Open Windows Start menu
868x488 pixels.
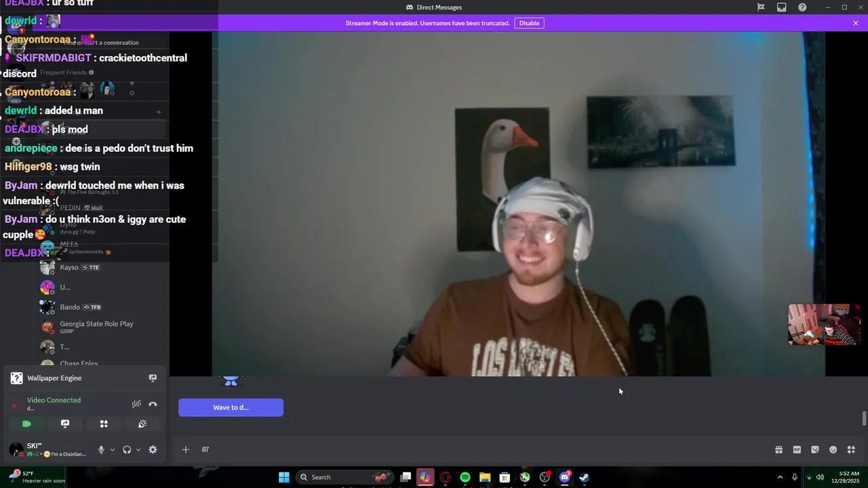click(x=284, y=477)
